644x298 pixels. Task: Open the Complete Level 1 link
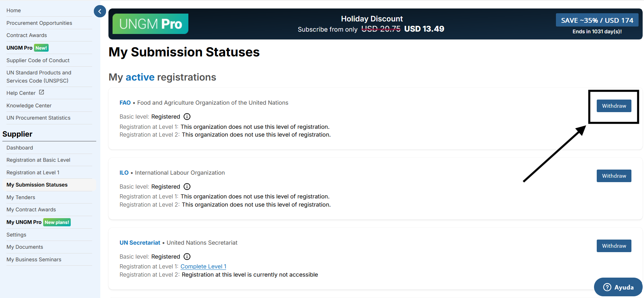203,267
